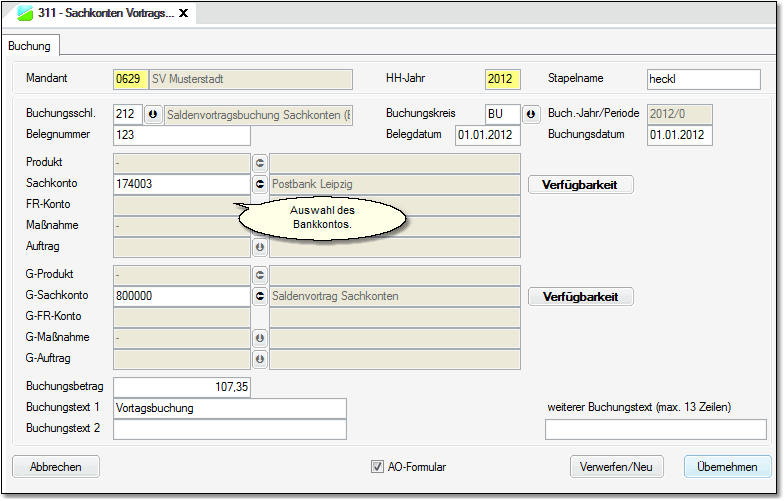Open the Produkt selection icon
Screen dimensions: 784x501
pos(259,162)
